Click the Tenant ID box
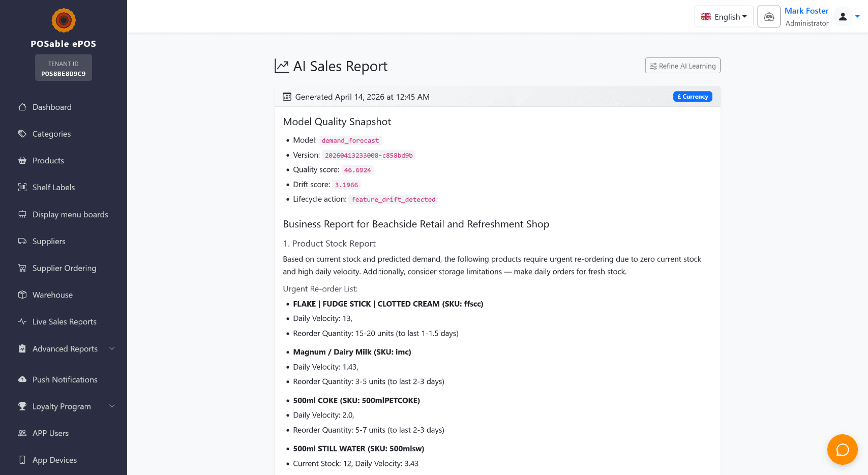 pyautogui.click(x=64, y=68)
